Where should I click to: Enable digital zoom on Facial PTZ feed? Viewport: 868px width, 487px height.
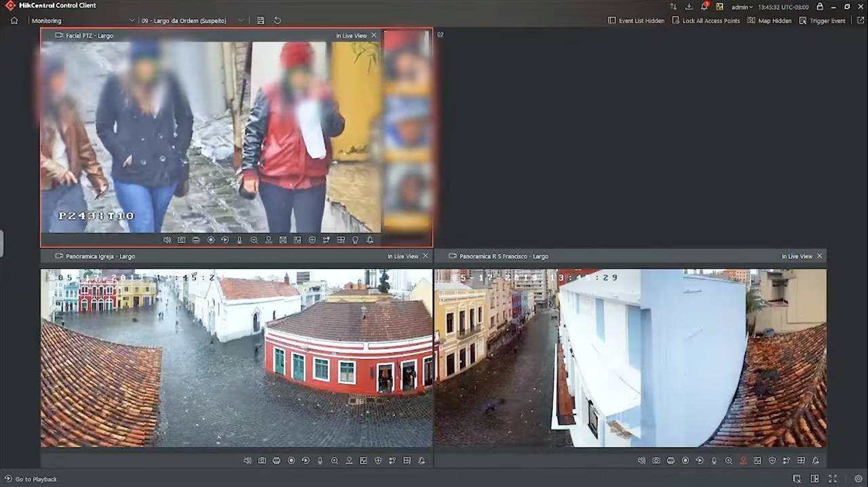[254, 240]
